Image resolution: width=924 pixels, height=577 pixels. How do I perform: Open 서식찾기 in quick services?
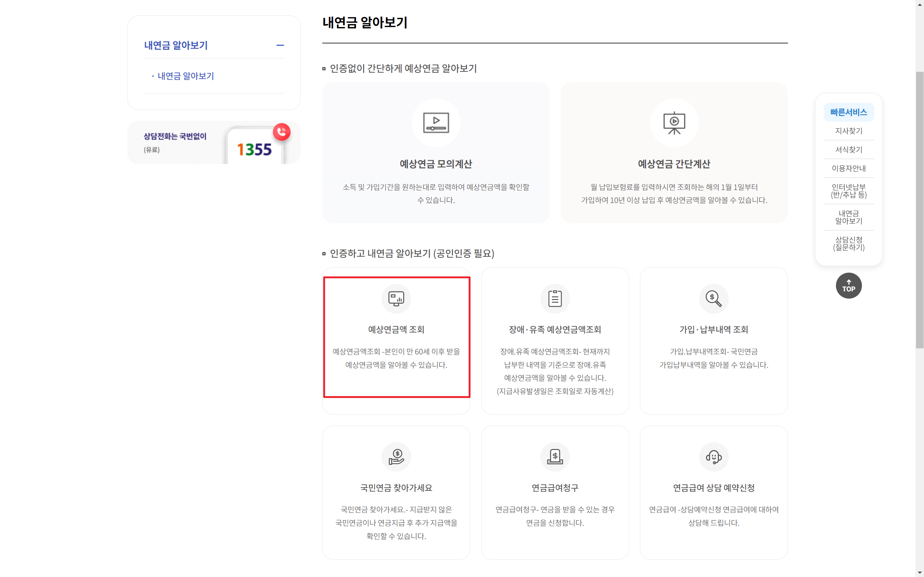[849, 150]
